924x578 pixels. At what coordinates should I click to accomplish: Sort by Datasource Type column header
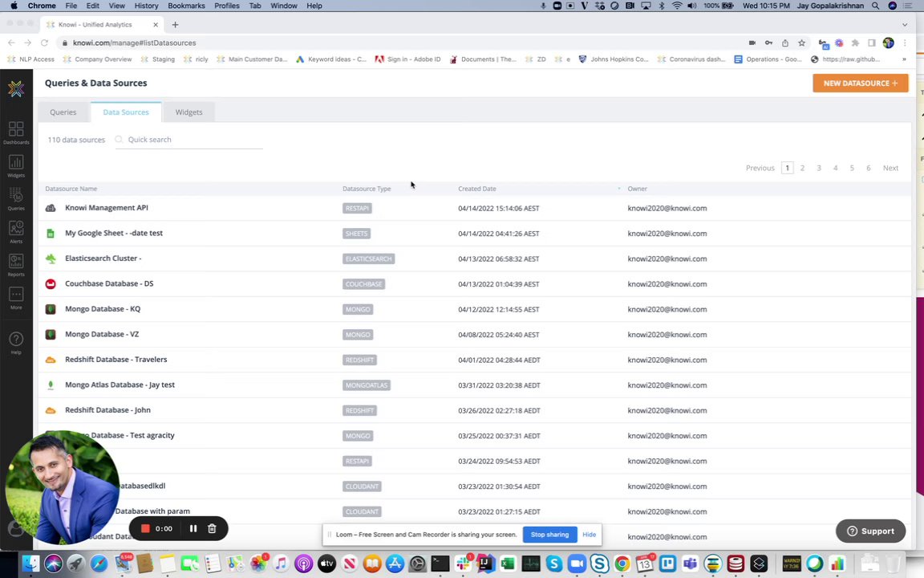pos(367,189)
